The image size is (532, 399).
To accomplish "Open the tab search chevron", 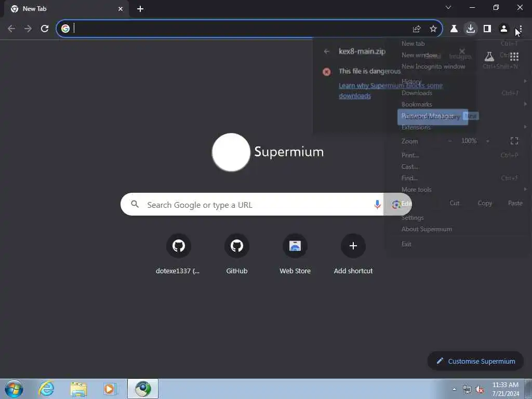I will click(x=448, y=7).
